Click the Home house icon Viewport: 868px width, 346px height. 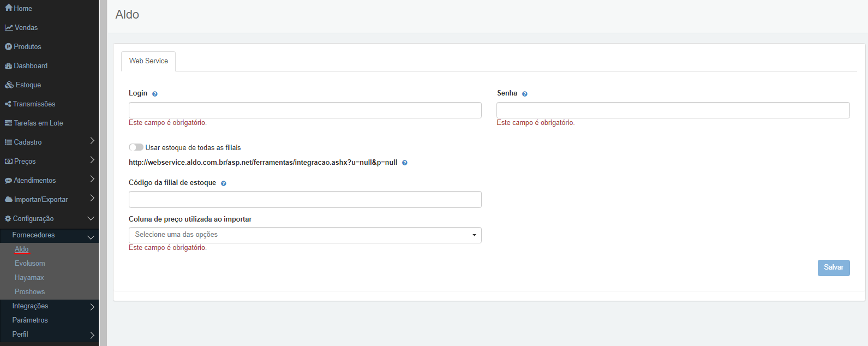8,8
